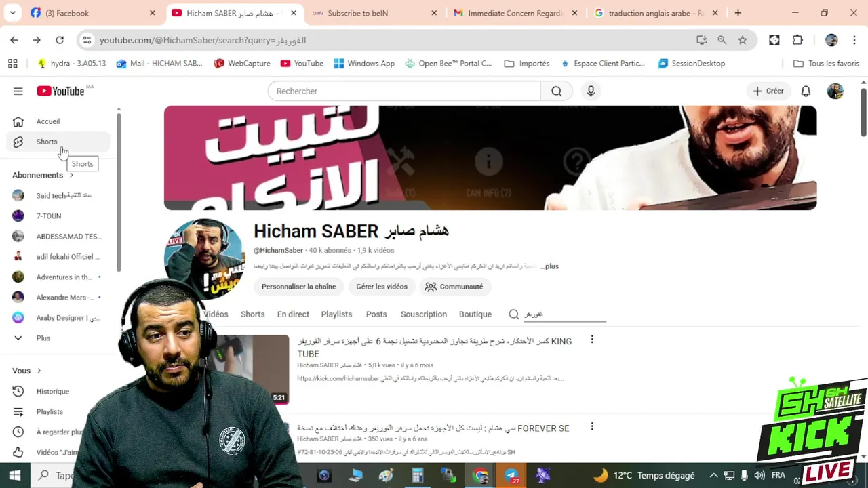Open the calculator taskbar icon
This screenshot has width=868, height=488.
pos(418,475)
